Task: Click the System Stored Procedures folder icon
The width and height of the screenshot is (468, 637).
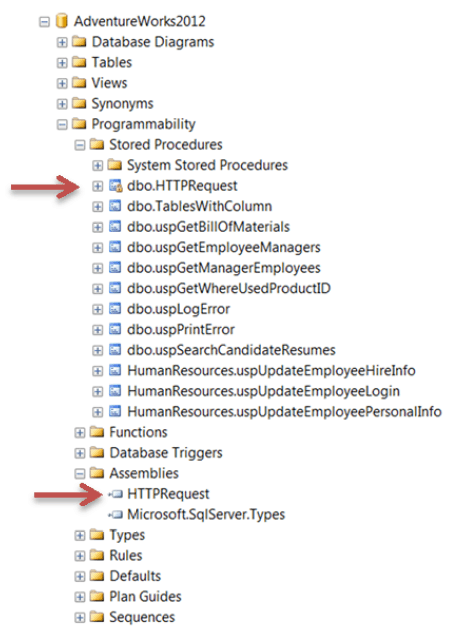Action: coord(115,165)
